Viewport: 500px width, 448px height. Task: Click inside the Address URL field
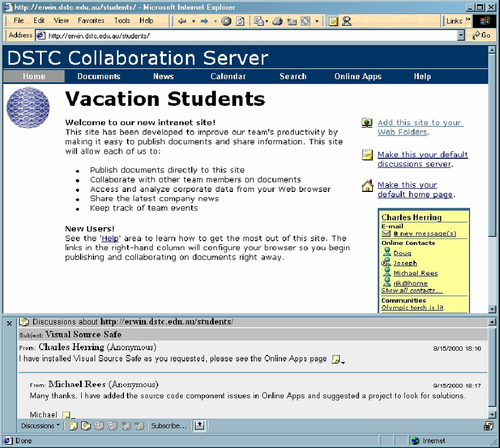[247, 35]
